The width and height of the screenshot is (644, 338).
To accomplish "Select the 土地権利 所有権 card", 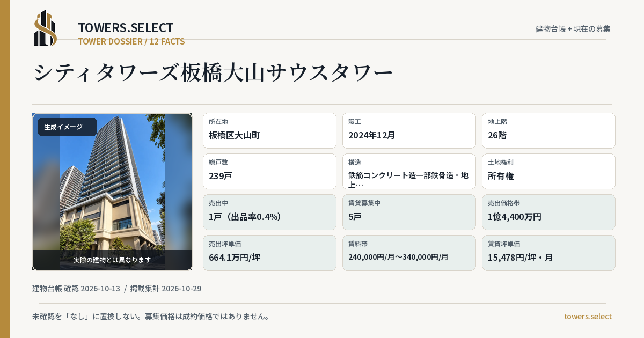I will (548, 171).
